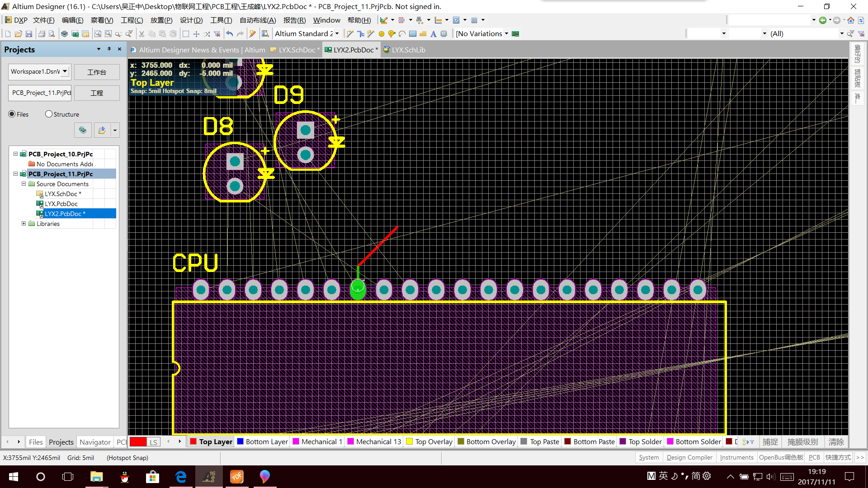Screen dimensions: 868x488
Task: Open the DXP system menu
Action: tap(16, 20)
